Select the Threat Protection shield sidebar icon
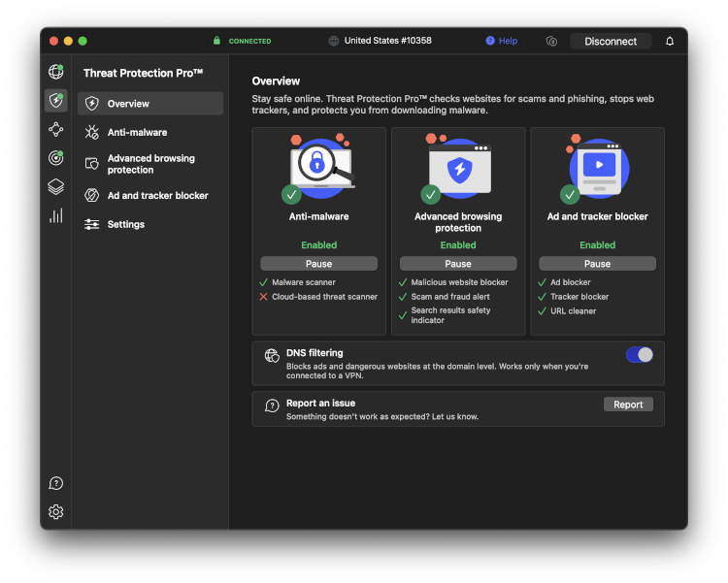The image size is (728, 583). click(55, 100)
